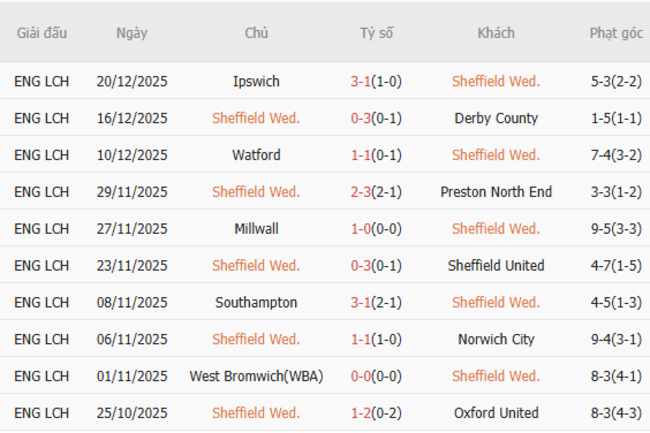The height and width of the screenshot is (433, 650).
Task: Click the 2-3 score against Preston
Action: pos(361,192)
